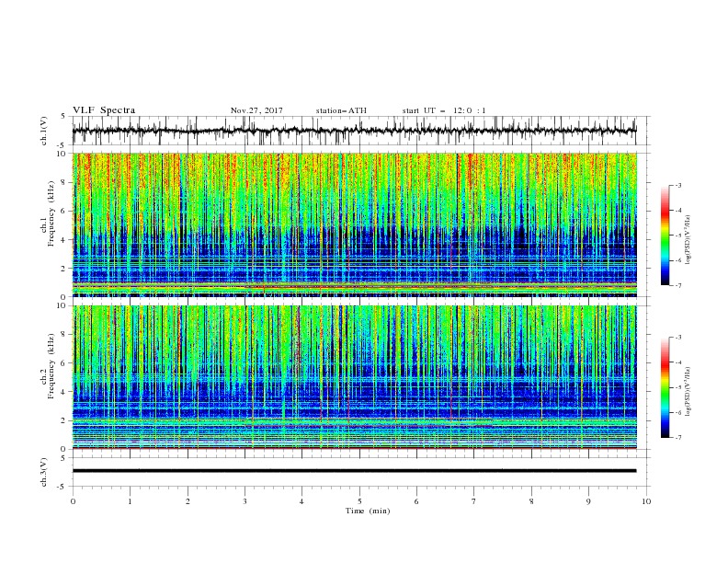Click the '5' time axis tick label
This screenshot has width=728, height=563.
[359, 501]
